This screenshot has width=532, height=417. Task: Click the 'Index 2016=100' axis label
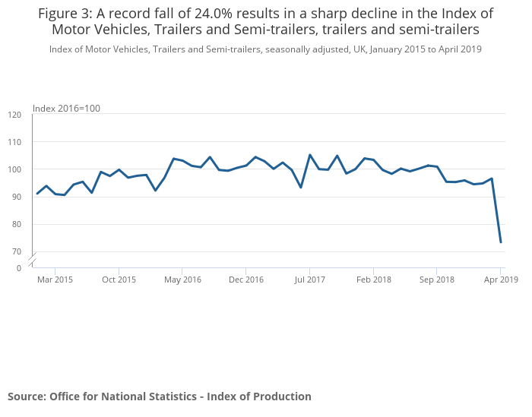pyautogui.click(x=67, y=109)
